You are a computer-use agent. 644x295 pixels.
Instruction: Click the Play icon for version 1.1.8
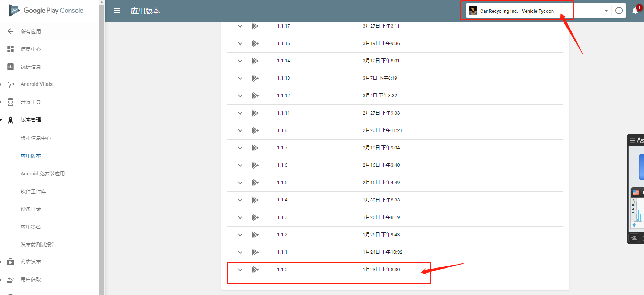coord(255,130)
